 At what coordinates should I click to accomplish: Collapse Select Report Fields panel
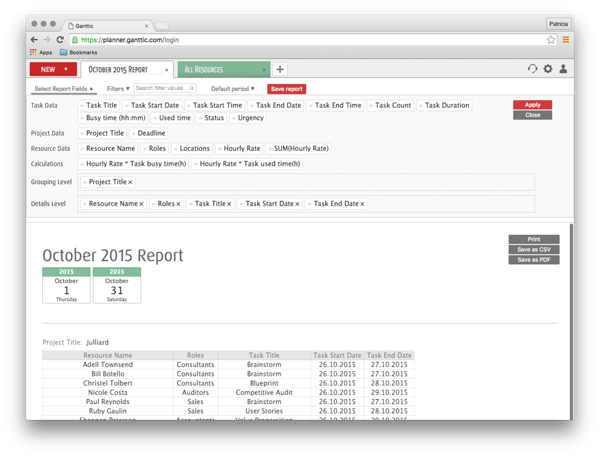(64, 89)
